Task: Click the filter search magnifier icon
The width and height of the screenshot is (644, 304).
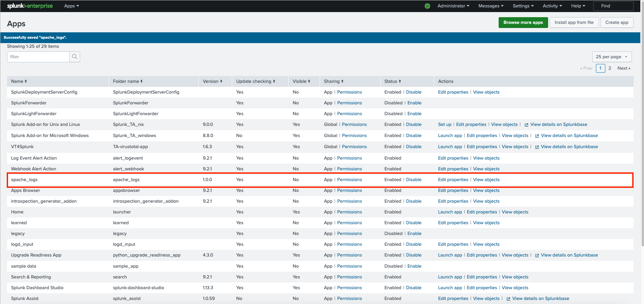Action: 75,57
